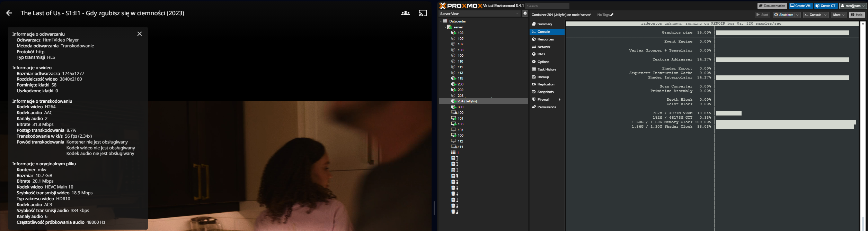Screen dimensions: 868x231
Task: Go back using Jellyfin's back arrow
Action: point(9,13)
